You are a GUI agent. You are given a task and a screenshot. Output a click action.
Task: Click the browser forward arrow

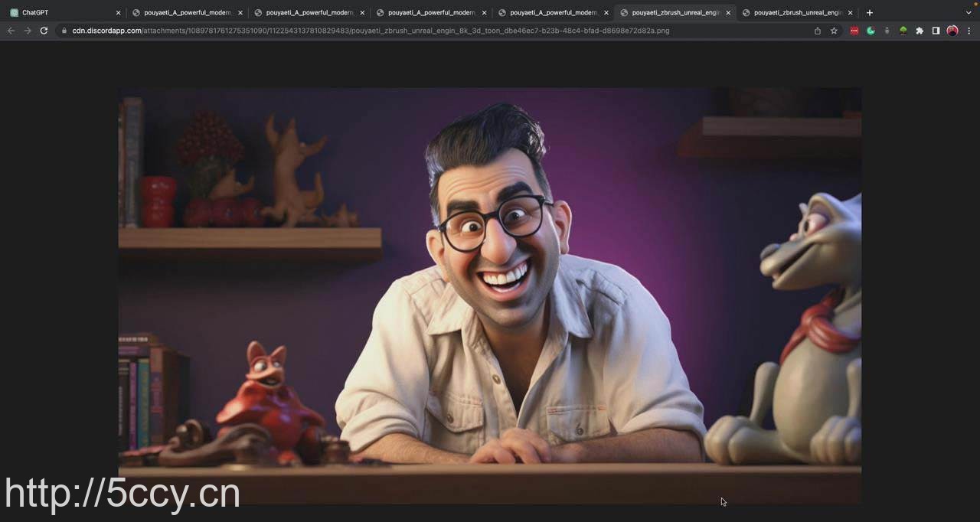click(x=28, y=31)
